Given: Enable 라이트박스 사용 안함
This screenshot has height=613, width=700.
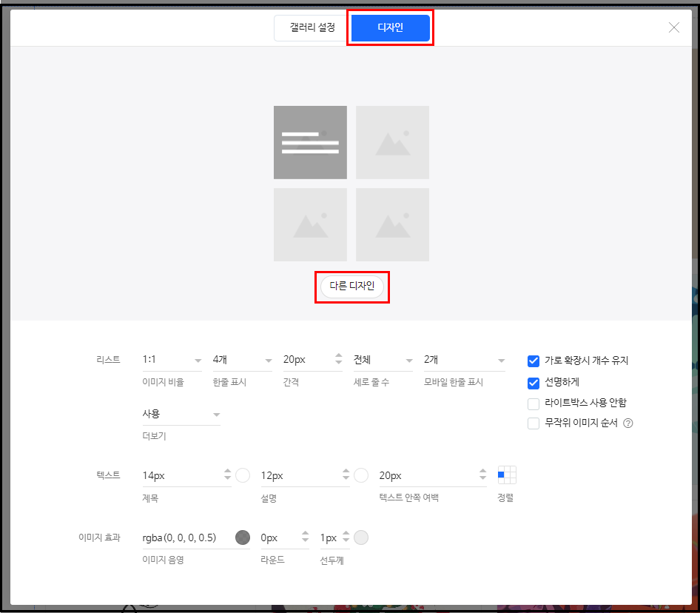Looking at the screenshot, I should point(534,403).
